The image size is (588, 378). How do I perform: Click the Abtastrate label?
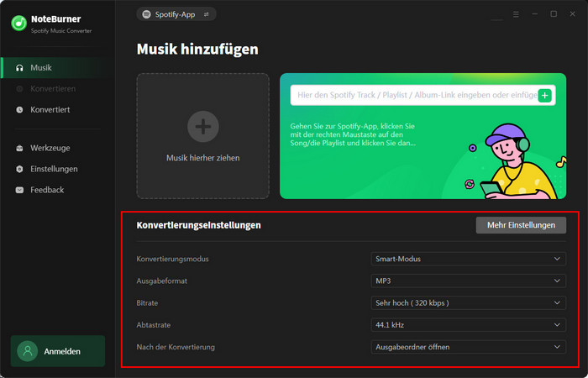tap(154, 325)
